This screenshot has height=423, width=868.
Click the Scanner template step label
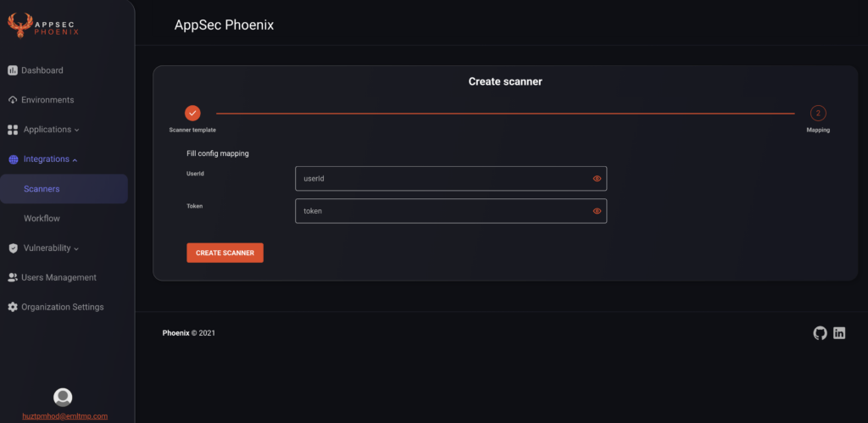(x=192, y=130)
